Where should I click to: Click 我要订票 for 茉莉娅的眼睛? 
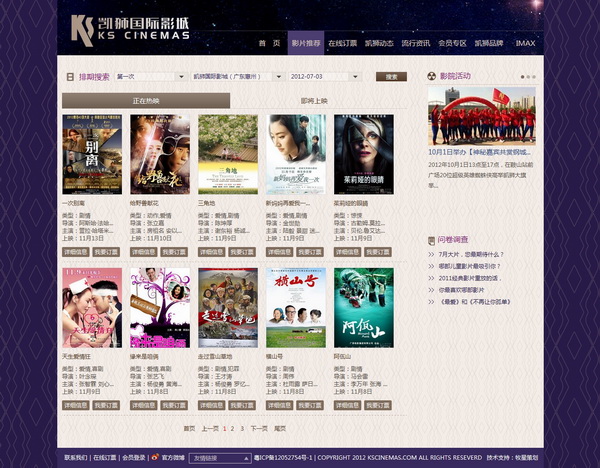pyautogui.click(x=378, y=252)
